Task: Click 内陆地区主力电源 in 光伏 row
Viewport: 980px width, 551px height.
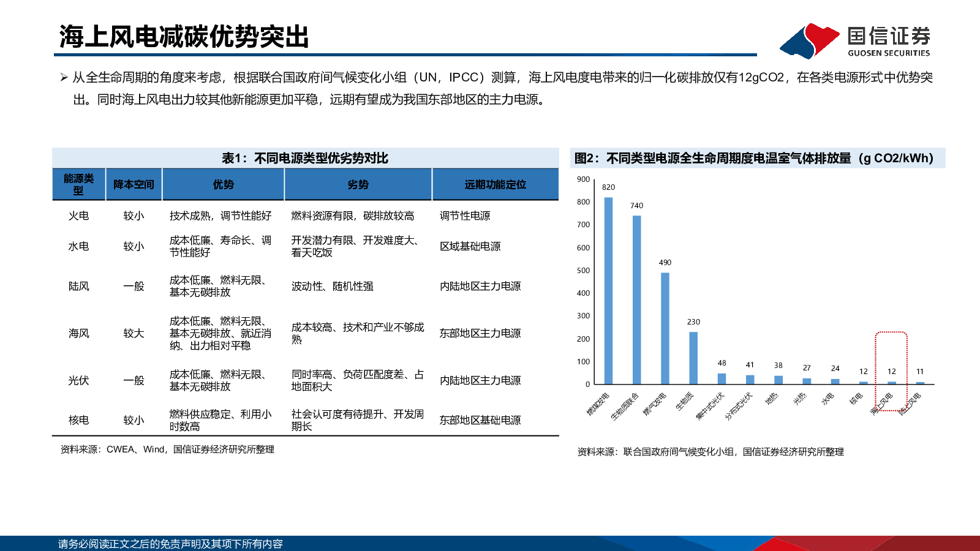Action: tap(480, 380)
